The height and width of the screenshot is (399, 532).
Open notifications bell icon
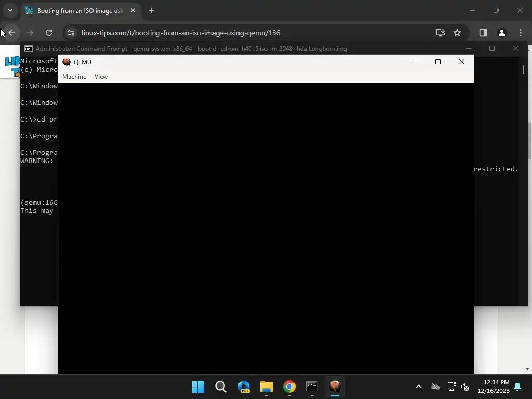tap(518, 387)
